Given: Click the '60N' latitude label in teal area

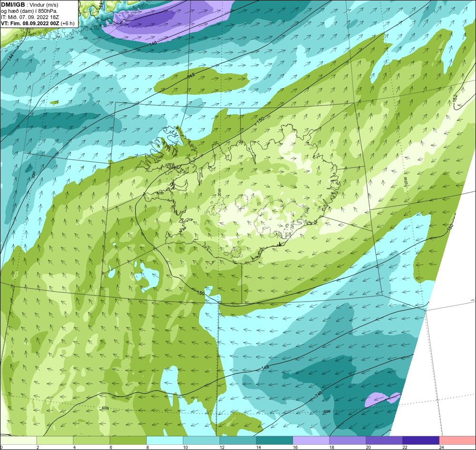Looking at the screenshot, I should [x=327, y=411].
